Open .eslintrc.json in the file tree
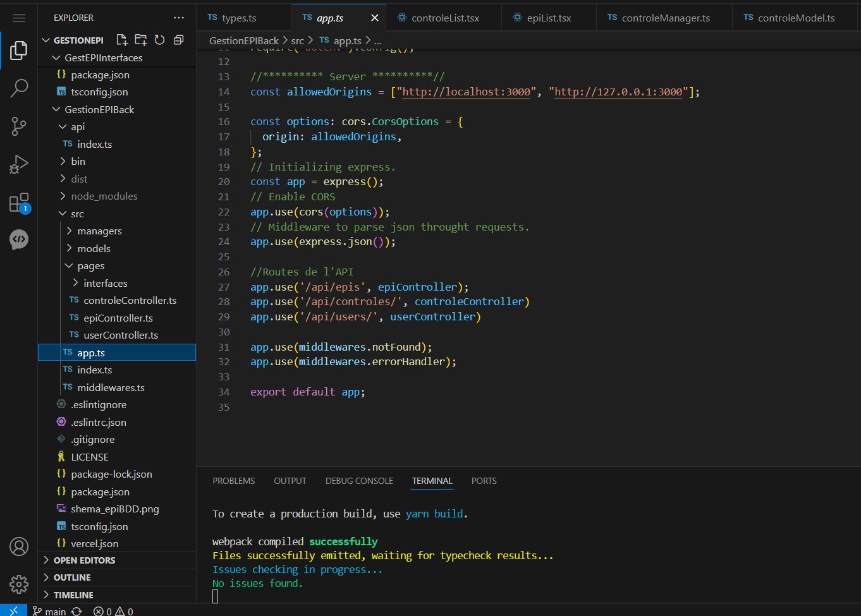 click(117, 422)
